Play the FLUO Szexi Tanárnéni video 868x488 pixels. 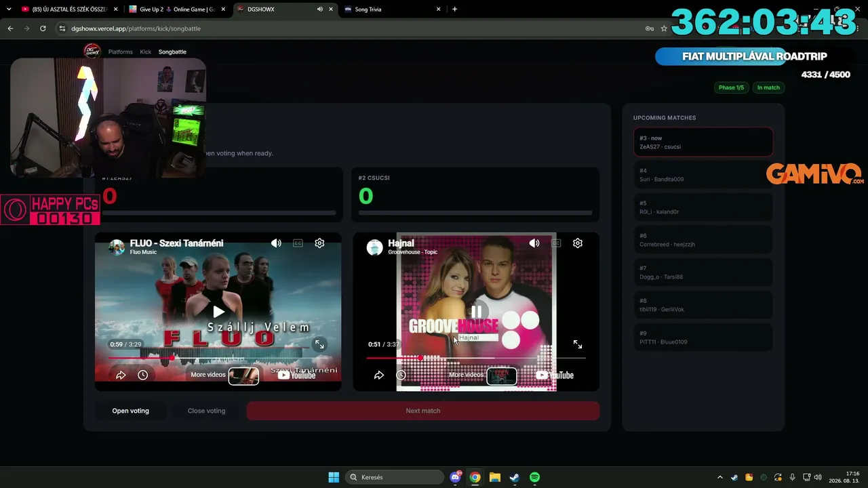pos(218,312)
